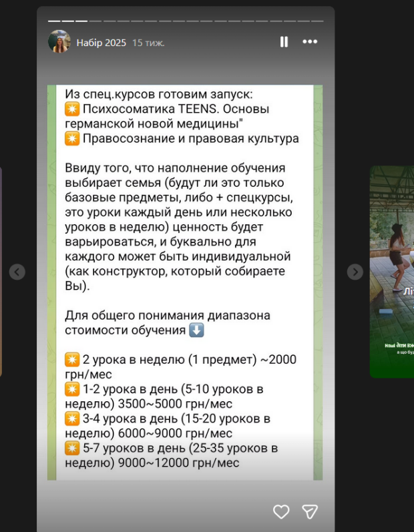414x532 pixels.
Task: Go back using the left arrow button
Action: click(x=17, y=272)
